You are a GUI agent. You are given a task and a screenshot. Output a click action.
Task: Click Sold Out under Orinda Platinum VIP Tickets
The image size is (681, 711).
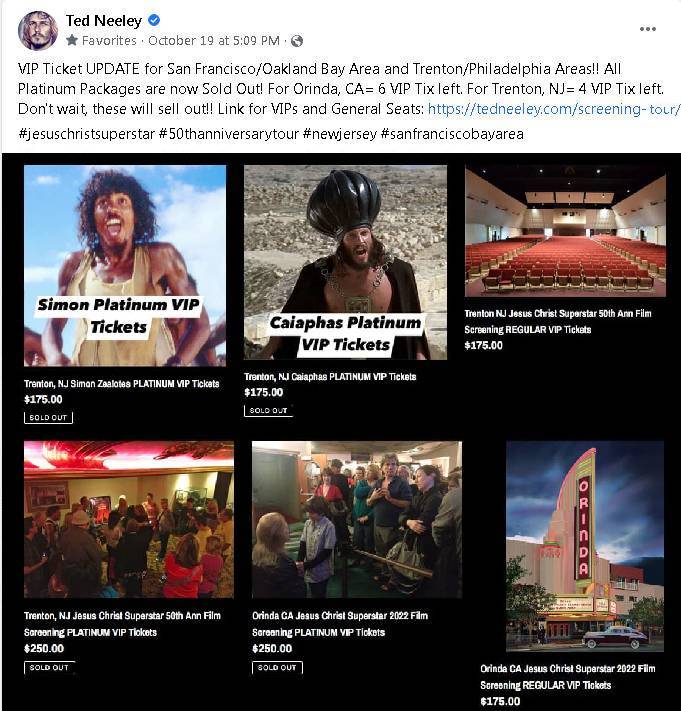[x=277, y=667]
